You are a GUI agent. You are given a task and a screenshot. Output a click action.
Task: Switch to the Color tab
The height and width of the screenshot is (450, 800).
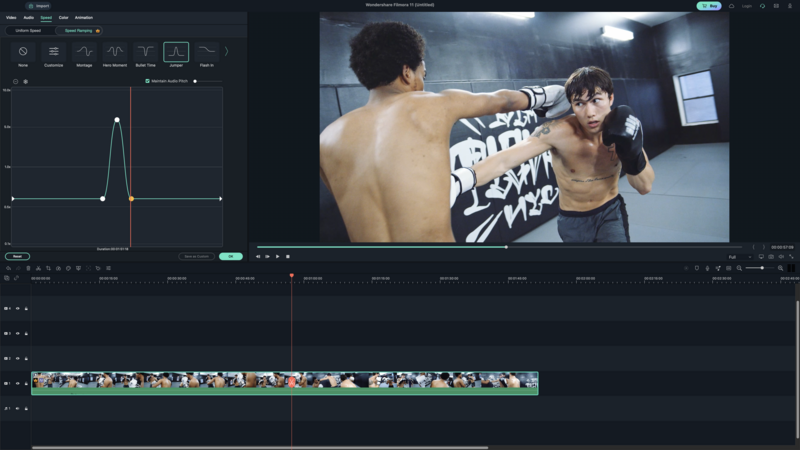click(x=63, y=18)
